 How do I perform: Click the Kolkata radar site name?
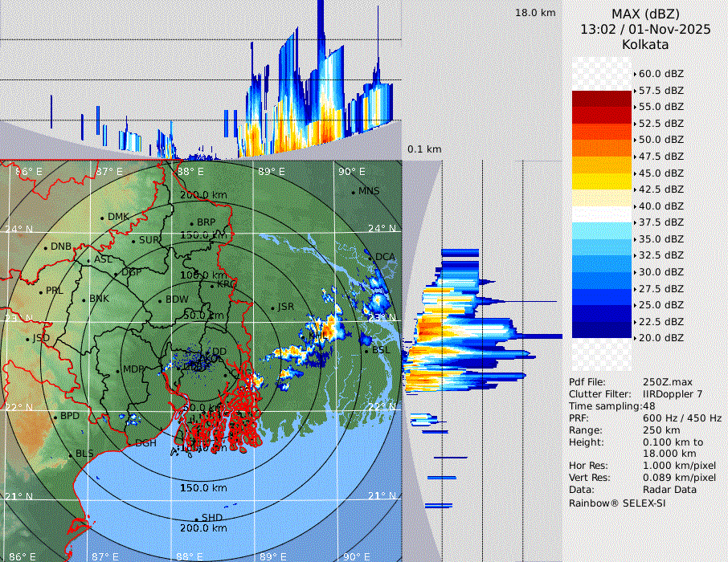click(645, 45)
